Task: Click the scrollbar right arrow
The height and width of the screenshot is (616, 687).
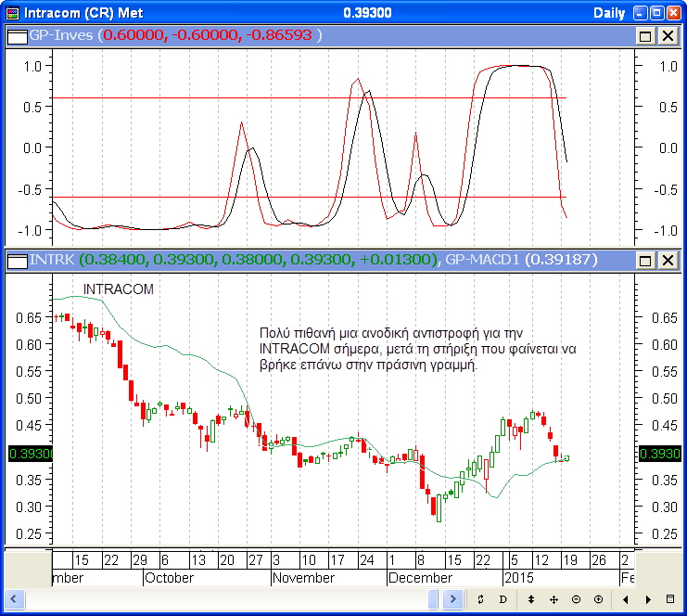Action: tap(453, 599)
